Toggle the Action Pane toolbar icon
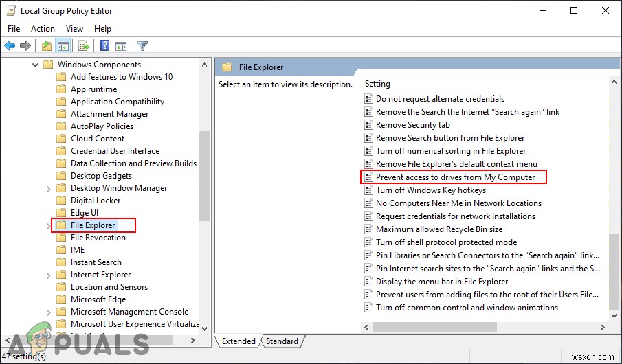Image resolution: width=622 pixels, height=364 pixels. (121, 46)
